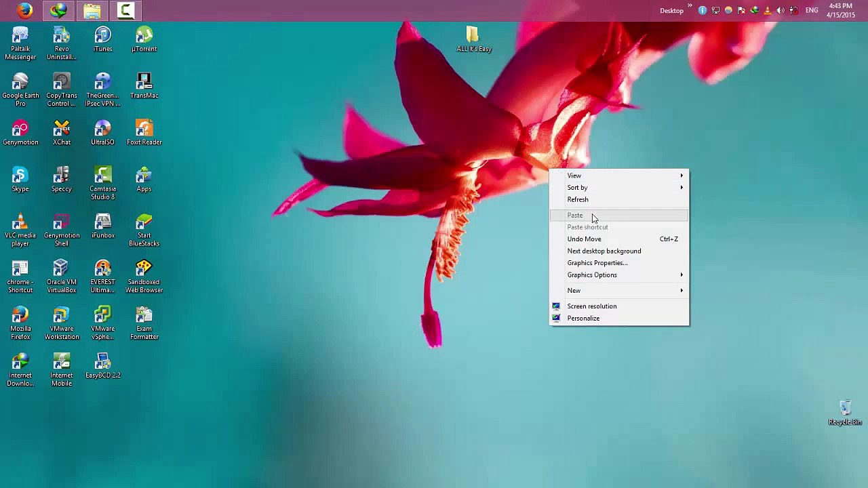Screen dimensions: 868x488
Task: Select the Internet Download Manager desktop icon
Action: click(x=20, y=371)
